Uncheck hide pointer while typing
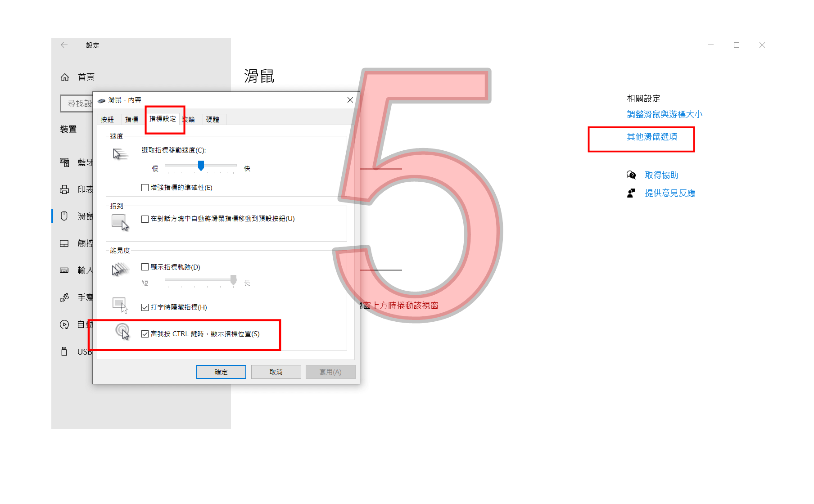The height and width of the screenshot is (504, 814). 145,307
